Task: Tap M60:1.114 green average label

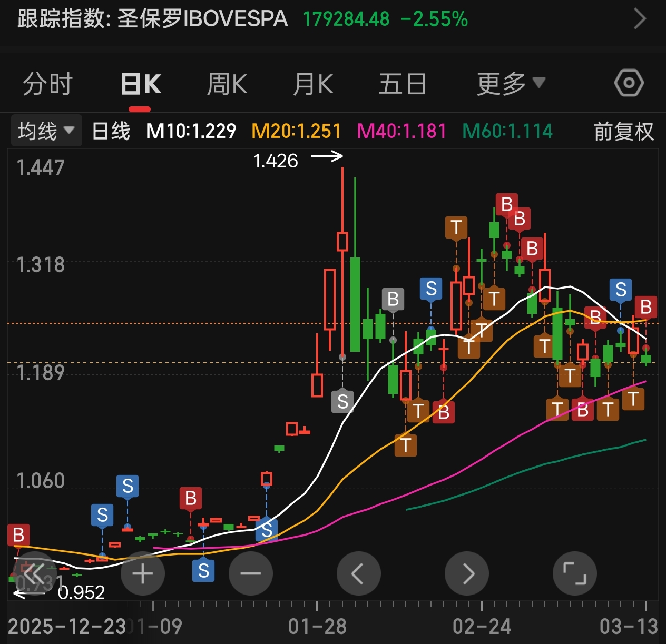Action: 507,131
